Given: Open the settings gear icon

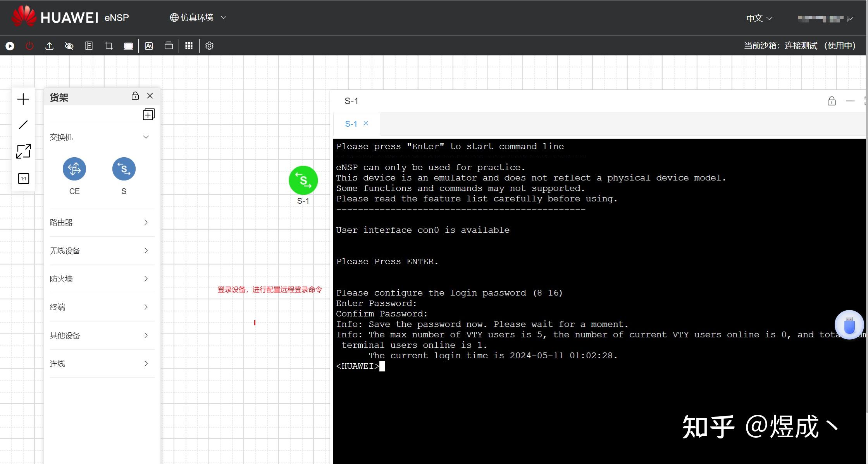Looking at the screenshot, I should (x=209, y=46).
